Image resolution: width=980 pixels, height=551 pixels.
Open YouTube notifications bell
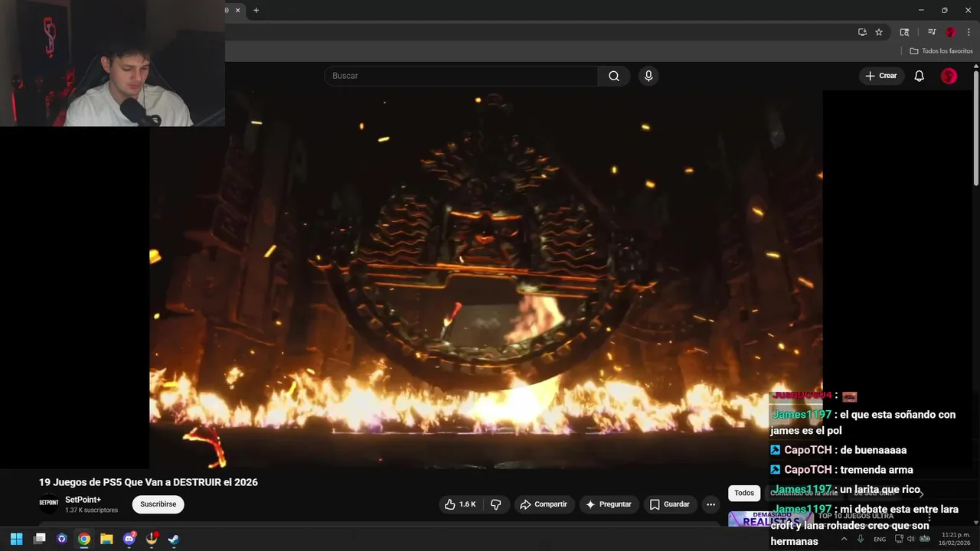[x=920, y=76]
